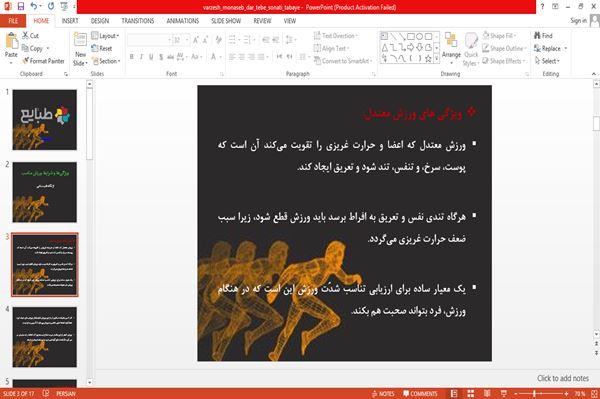The image size is (600, 399).
Task: Toggle Italic formatting
Action: click(x=141, y=57)
